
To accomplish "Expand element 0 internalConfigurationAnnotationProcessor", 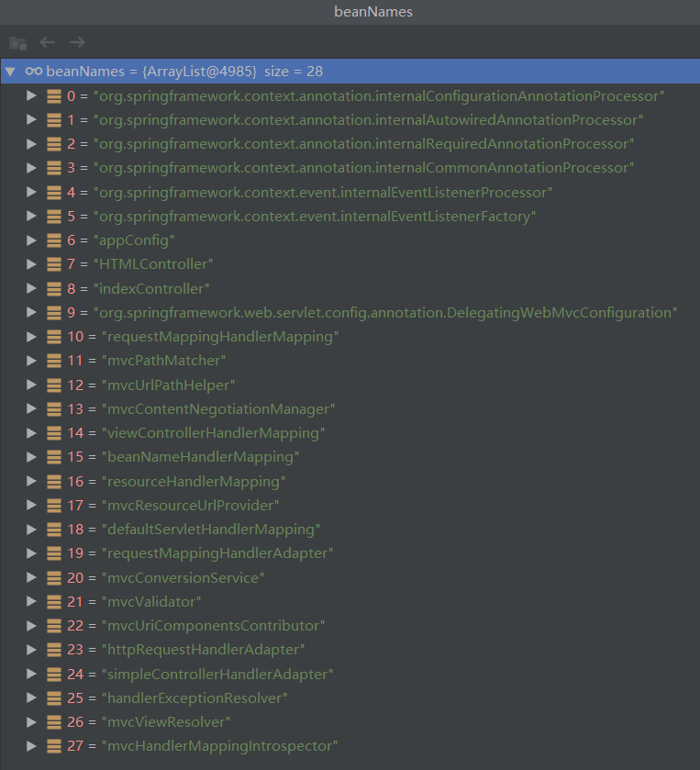I will click(31, 95).
